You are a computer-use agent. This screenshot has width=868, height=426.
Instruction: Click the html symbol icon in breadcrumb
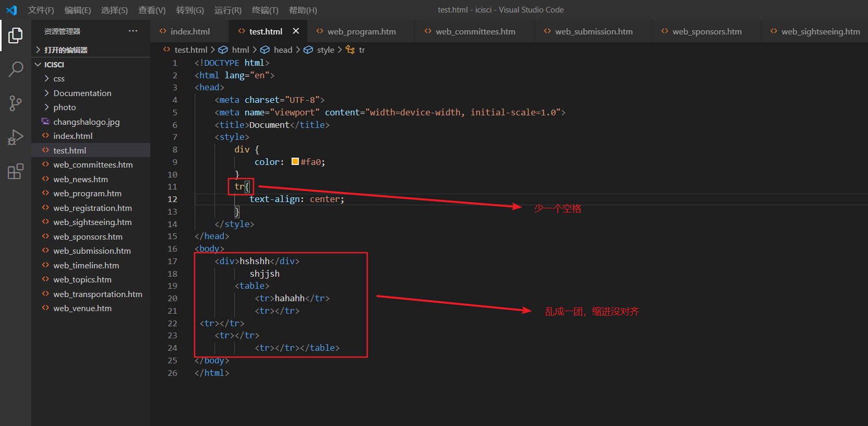click(223, 50)
